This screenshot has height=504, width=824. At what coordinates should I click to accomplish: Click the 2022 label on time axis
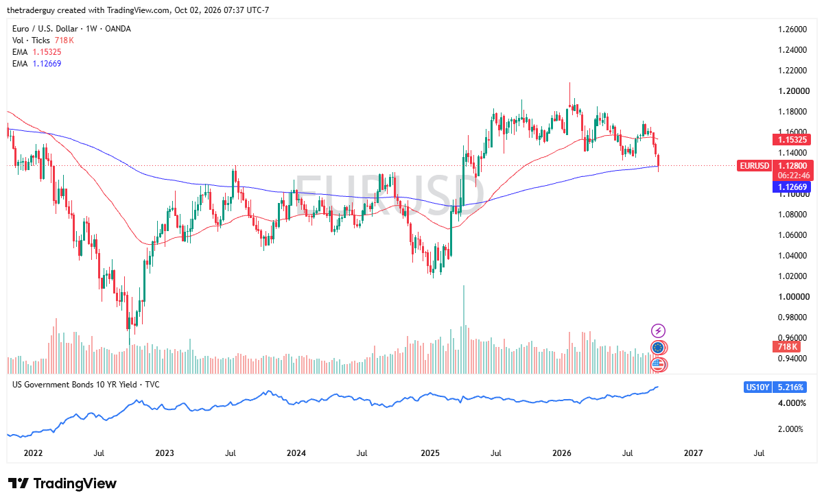33,453
